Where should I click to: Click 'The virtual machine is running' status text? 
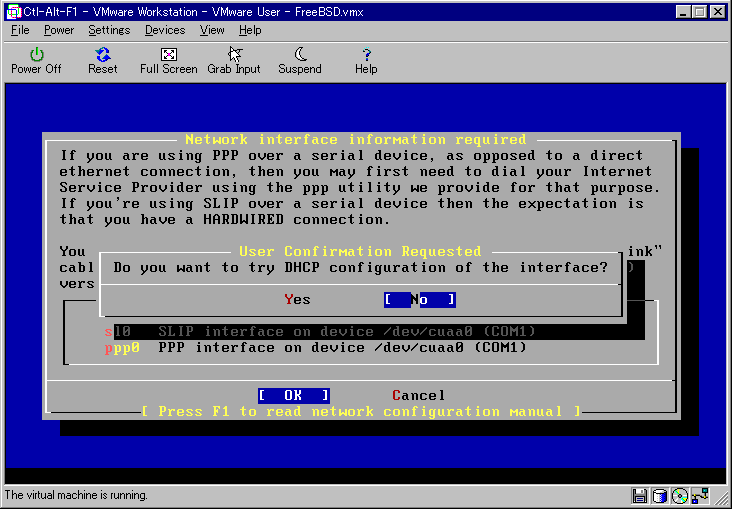pos(76,495)
